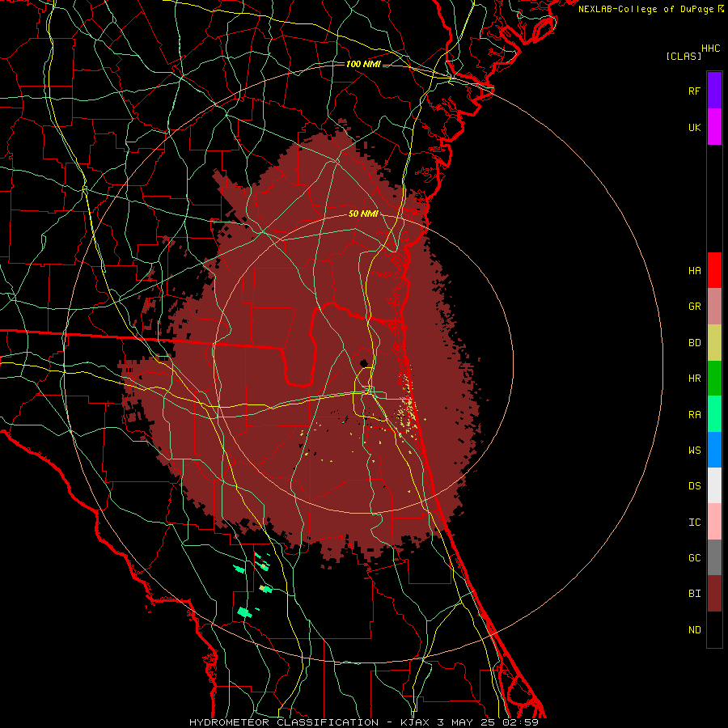This screenshot has width=728, height=728.
Task: Click the 'RF' legend label
Action: point(694,91)
